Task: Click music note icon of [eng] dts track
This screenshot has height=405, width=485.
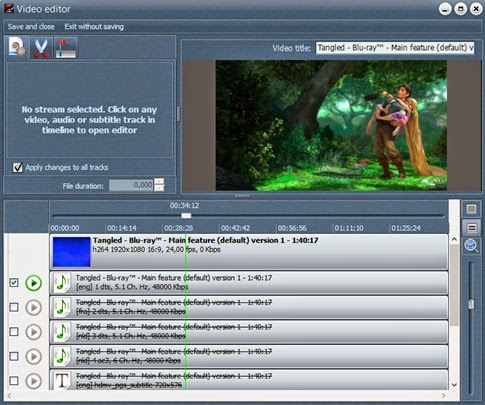Action: tap(61, 283)
